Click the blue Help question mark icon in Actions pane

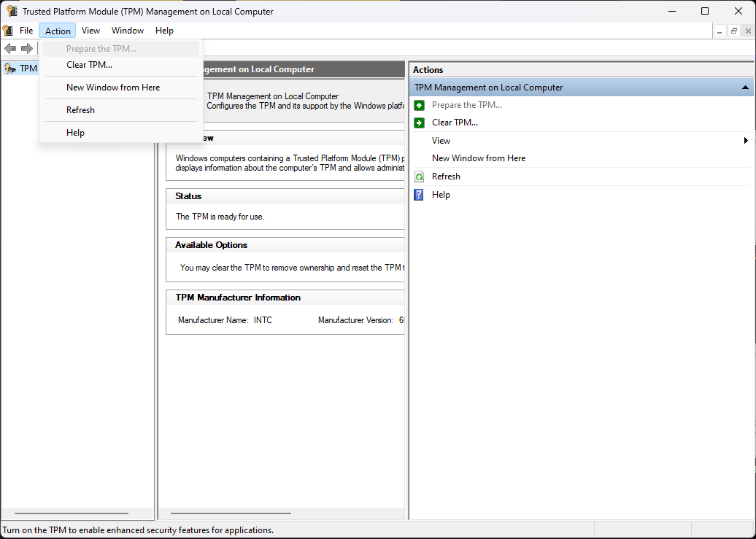[419, 195]
